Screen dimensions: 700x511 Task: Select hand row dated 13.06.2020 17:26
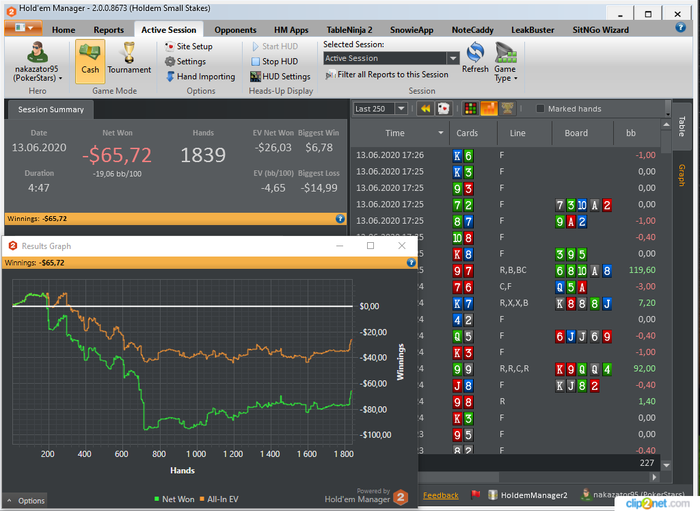coord(506,155)
